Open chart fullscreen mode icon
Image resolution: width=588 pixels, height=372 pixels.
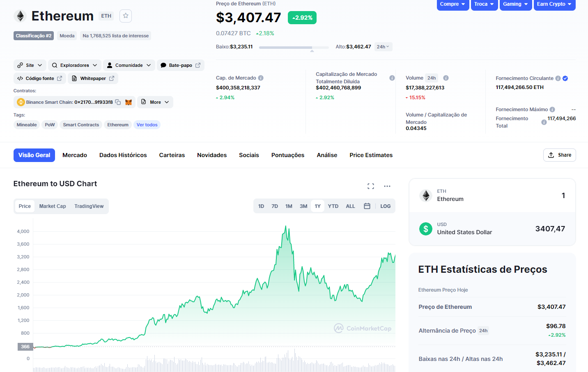tap(371, 186)
